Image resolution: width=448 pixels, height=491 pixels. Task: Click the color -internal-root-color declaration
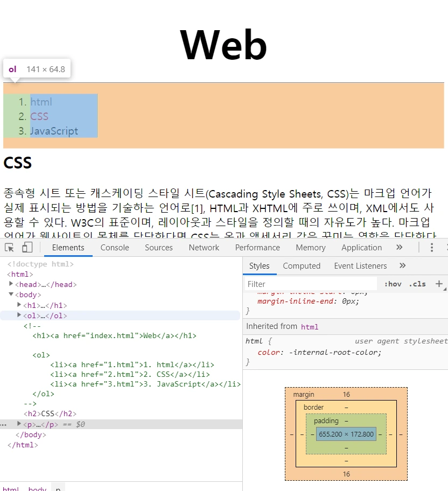click(319, 352)
